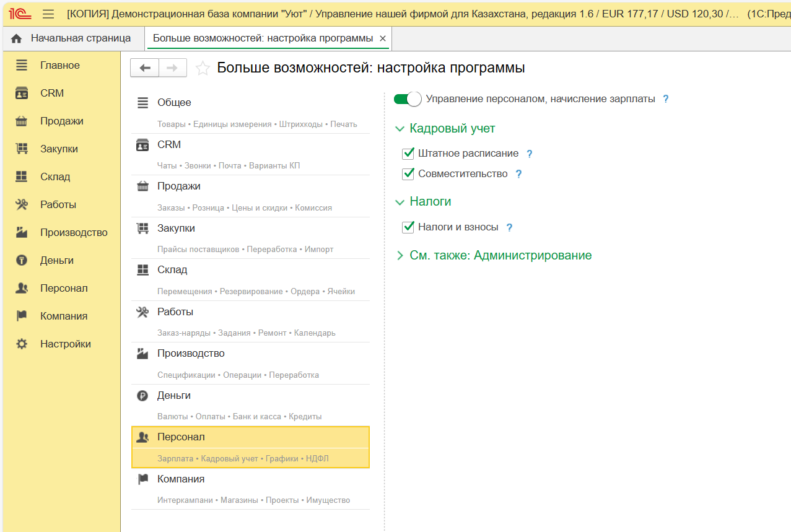
Task: Disable Управление персоналом toggle switch
Action: pyautogui.click(x=408, y=99)
